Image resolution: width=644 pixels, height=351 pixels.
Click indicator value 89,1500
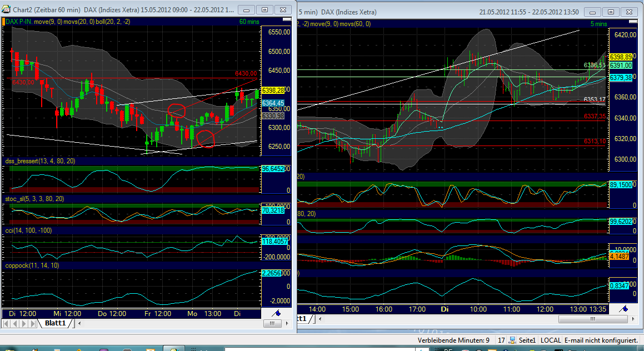621,185
